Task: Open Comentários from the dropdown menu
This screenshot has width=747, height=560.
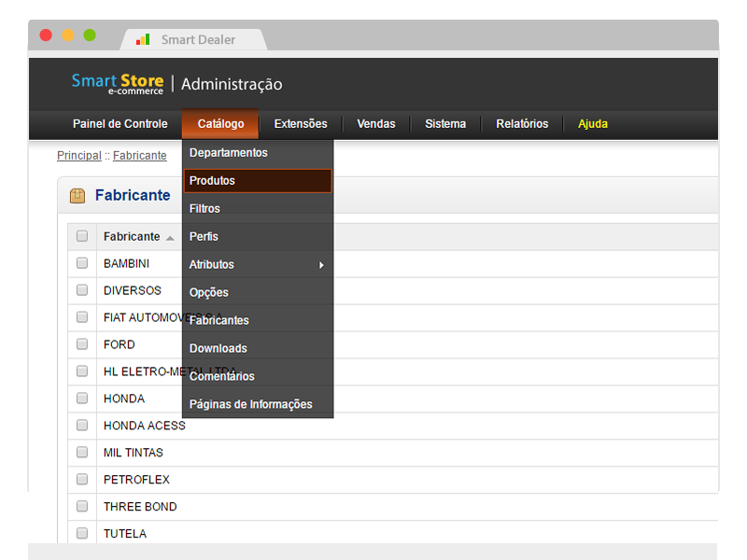Action: tap(258, 376)
